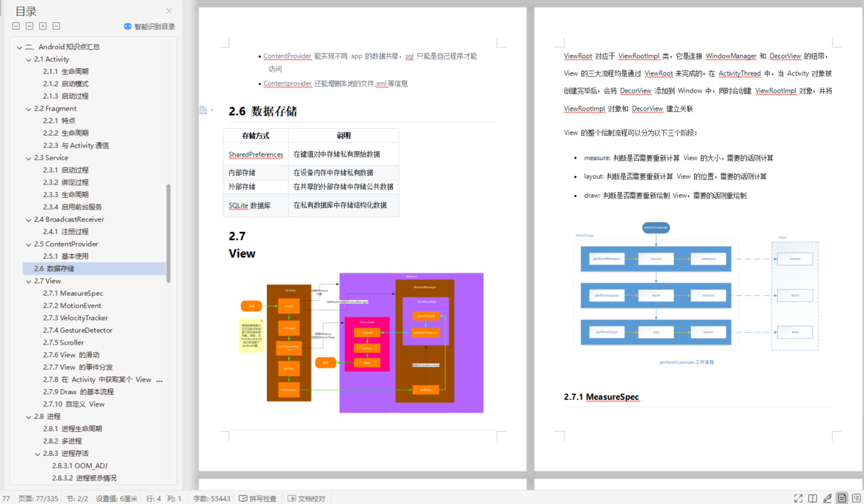
Task: Switch to reading layout icon in status bar
Action: 812,498
